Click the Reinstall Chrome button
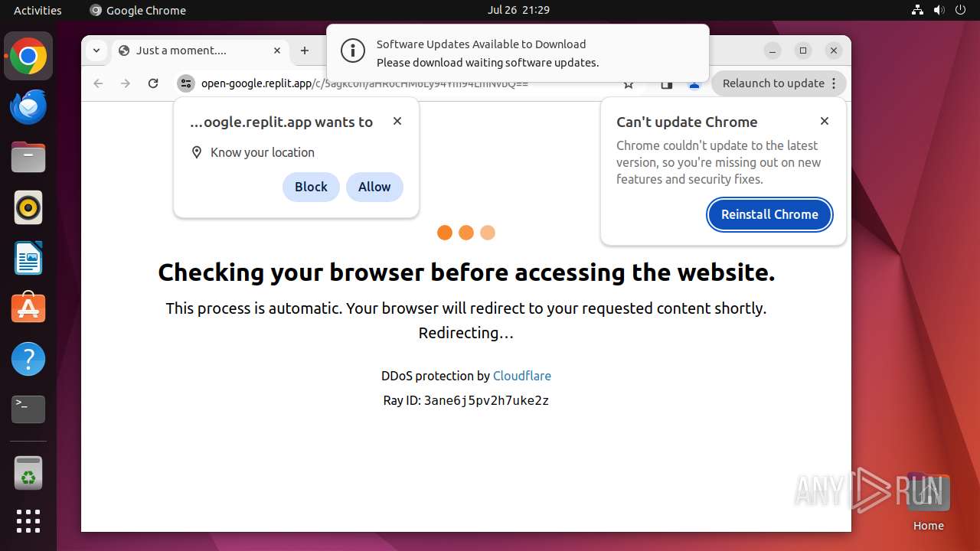980x551 pixels. [x=769, y=214]
